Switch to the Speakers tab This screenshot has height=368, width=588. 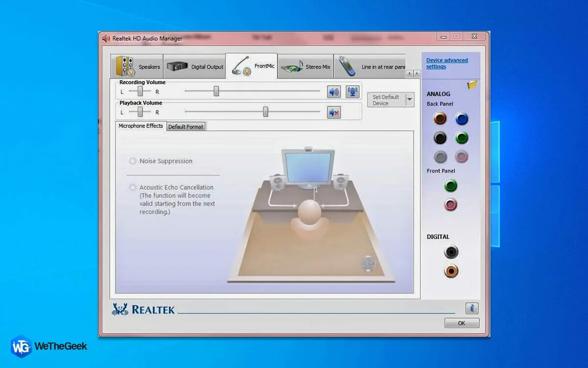coord(137,66)
